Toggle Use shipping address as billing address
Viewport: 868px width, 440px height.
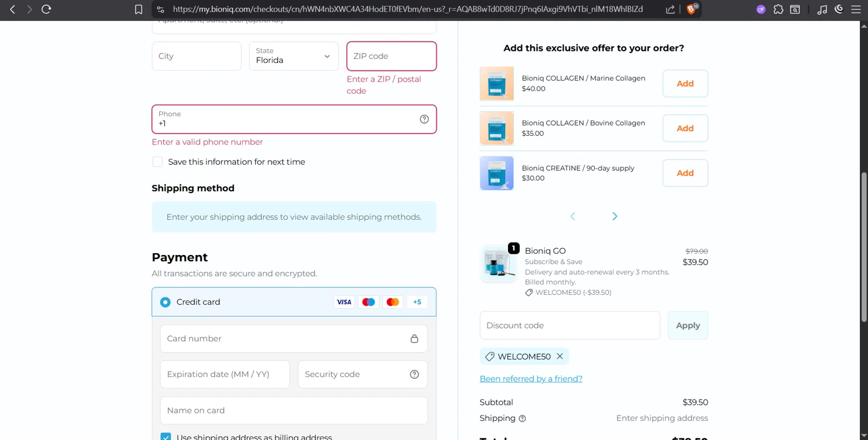(166, 437)
